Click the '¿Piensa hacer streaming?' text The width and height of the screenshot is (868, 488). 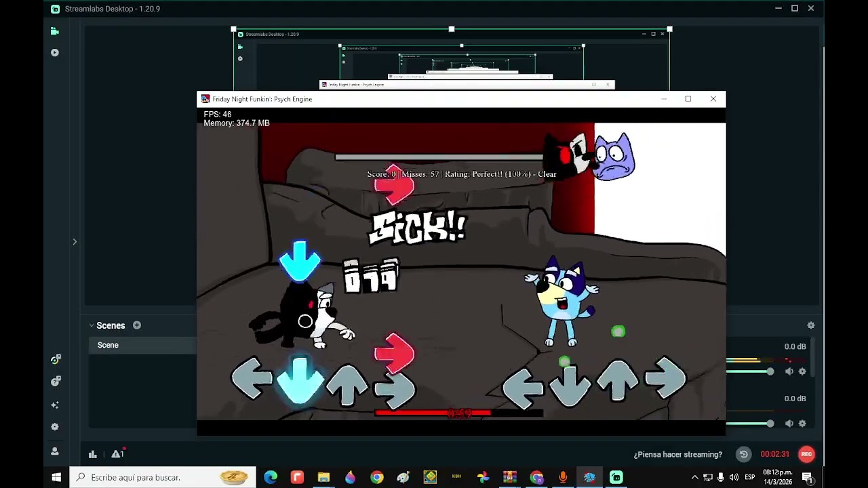pyautogui.click(x=677, y=455)
